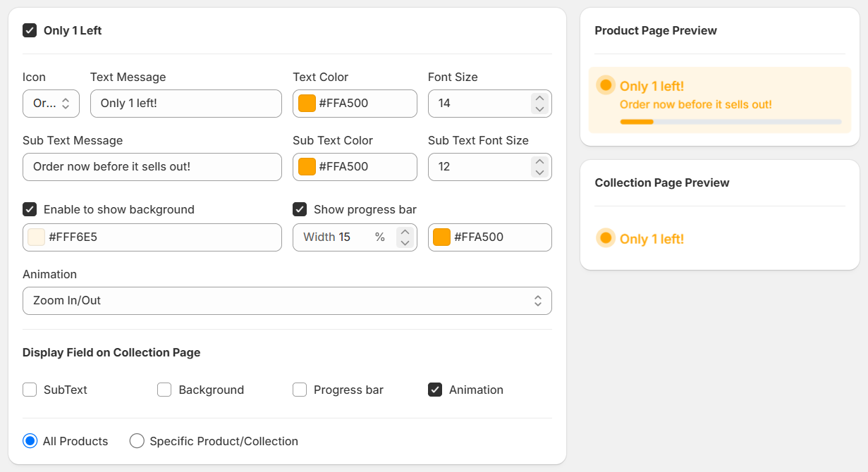Select the All Products radio button

click(x=30, y=441)
